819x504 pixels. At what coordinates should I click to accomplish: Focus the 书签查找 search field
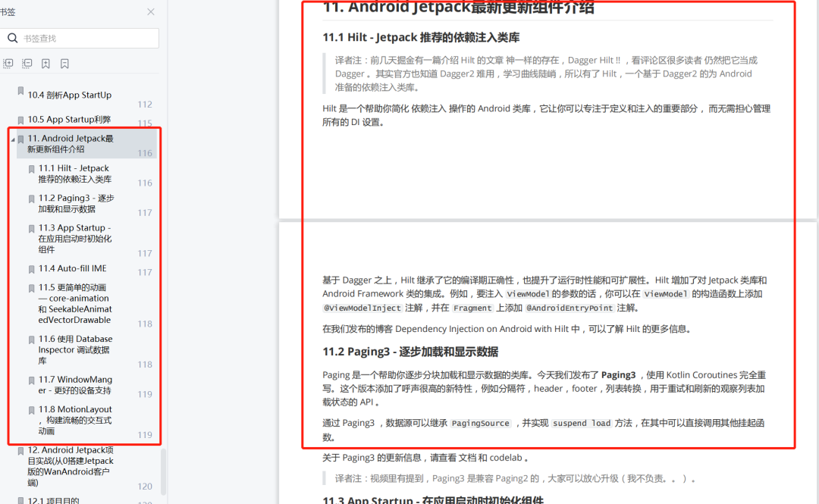click(x=80, y=38)
